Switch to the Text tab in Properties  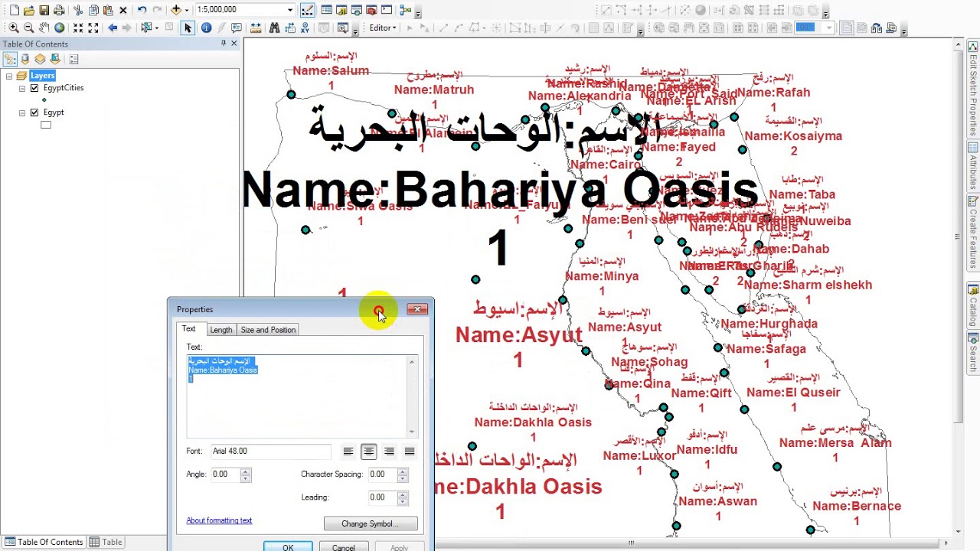pos(188,329)
